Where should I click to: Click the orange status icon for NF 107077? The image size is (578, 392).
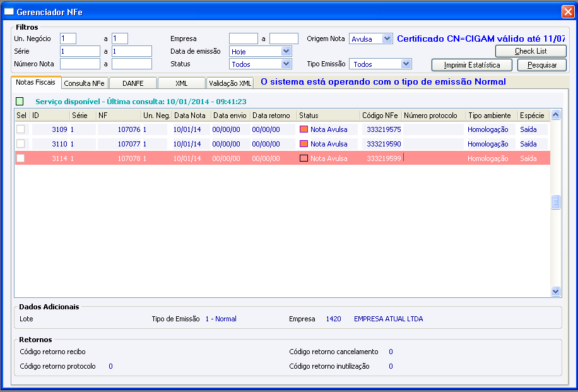(304, 143)
